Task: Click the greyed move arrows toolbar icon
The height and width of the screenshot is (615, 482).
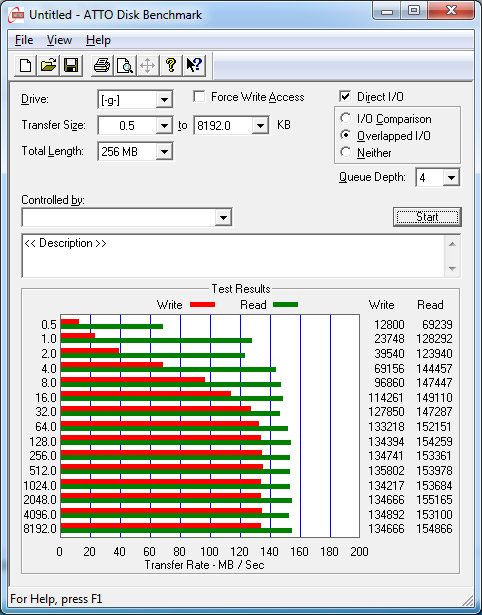Action: (147, 66)
